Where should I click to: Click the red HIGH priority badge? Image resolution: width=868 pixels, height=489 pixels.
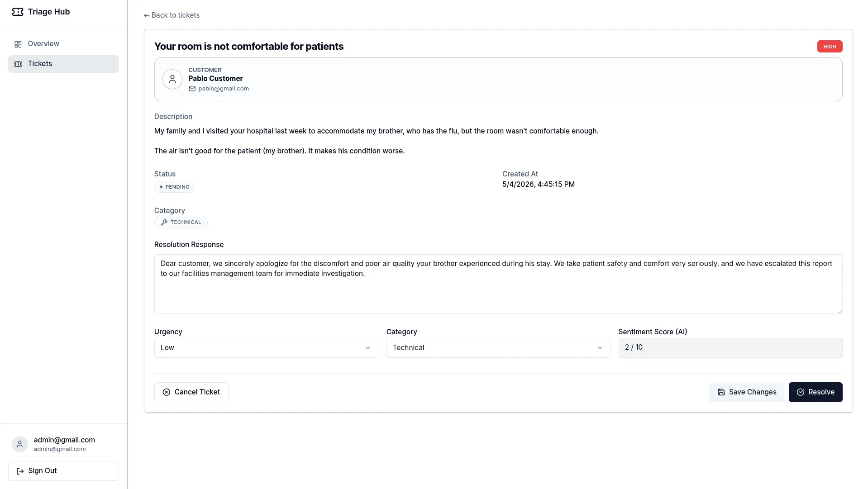(x=830, y=47)
